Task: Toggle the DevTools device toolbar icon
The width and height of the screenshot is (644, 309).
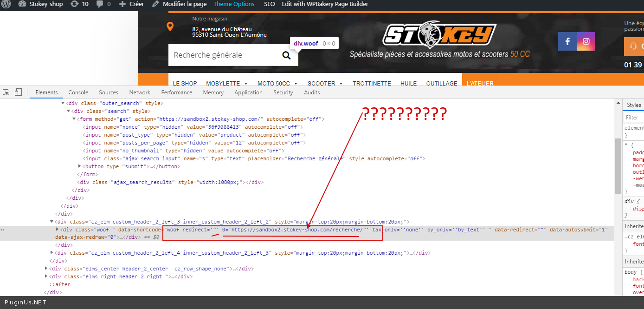Action: 18,92
